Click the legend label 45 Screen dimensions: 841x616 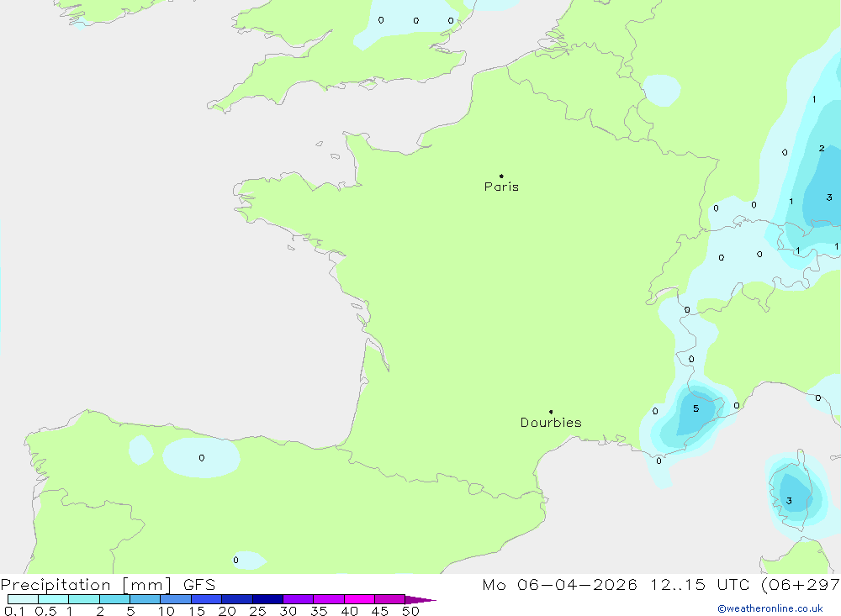(x=380, y=611)
